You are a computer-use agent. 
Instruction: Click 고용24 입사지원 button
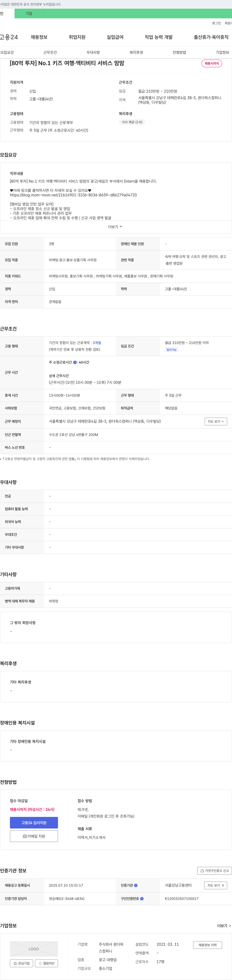tap(34, 823)
